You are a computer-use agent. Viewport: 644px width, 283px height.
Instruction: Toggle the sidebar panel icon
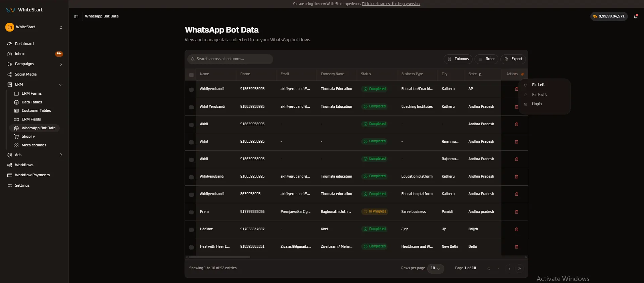click(x=76, y=16)
